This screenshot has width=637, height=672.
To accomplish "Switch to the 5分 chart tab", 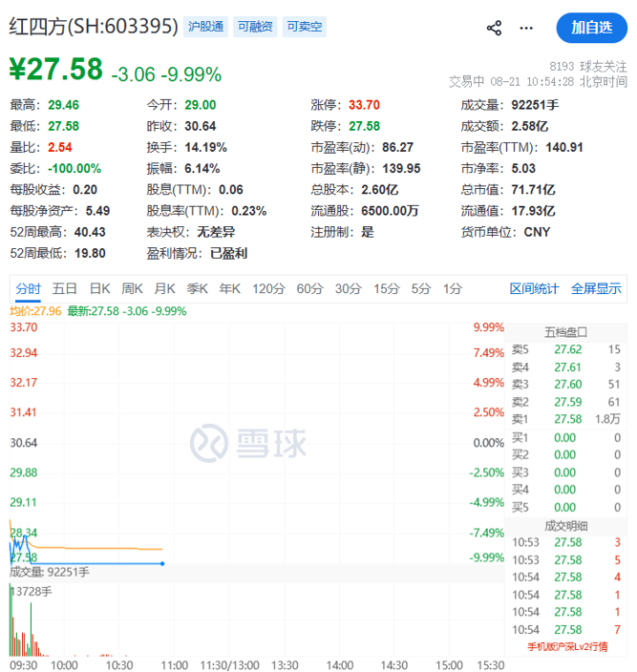I will coord(421,289).
